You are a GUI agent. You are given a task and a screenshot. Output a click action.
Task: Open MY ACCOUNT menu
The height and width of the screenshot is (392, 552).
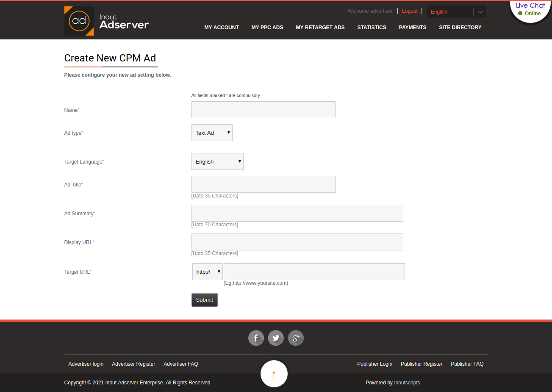click(x=222, y=28)
